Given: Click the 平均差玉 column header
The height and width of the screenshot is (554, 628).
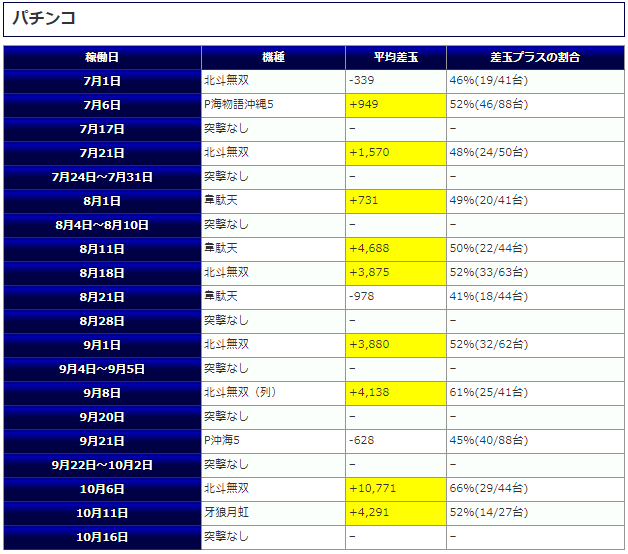Looking at the screenshot, I should click(395, 57).
